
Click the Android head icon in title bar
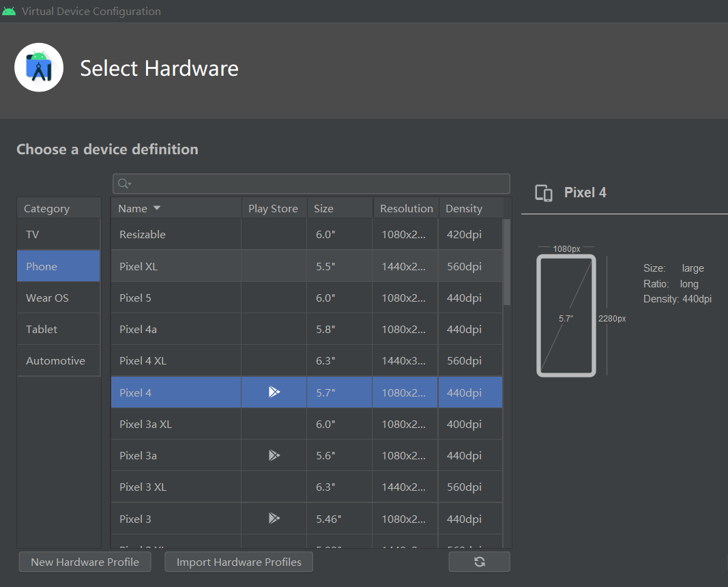pyautogui.click(x=9, y=11)
